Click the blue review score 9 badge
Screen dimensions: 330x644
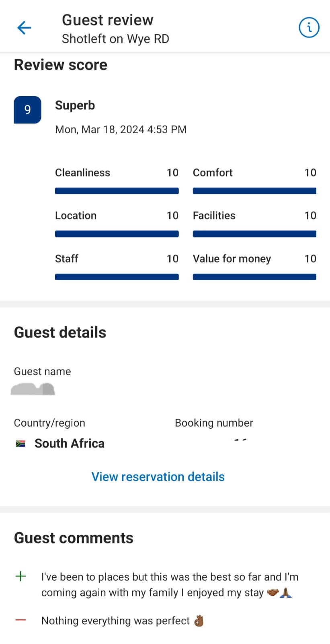point(27,109)
